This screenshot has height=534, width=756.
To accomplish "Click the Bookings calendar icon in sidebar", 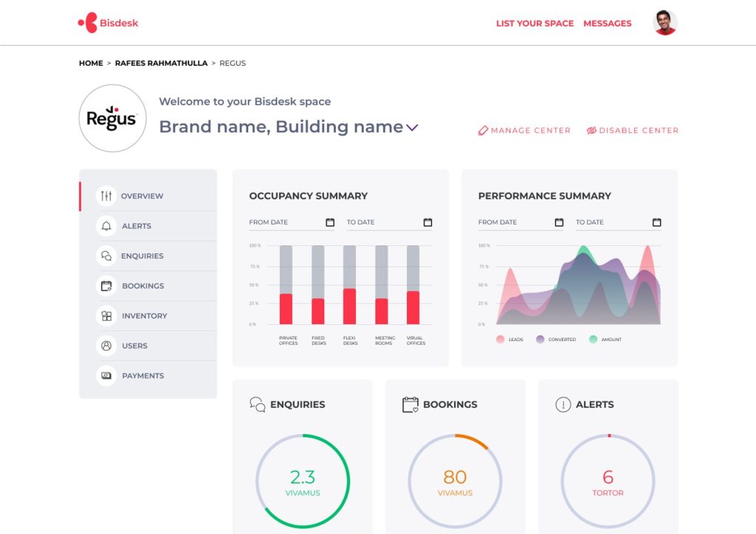I will tap(106, 286).
